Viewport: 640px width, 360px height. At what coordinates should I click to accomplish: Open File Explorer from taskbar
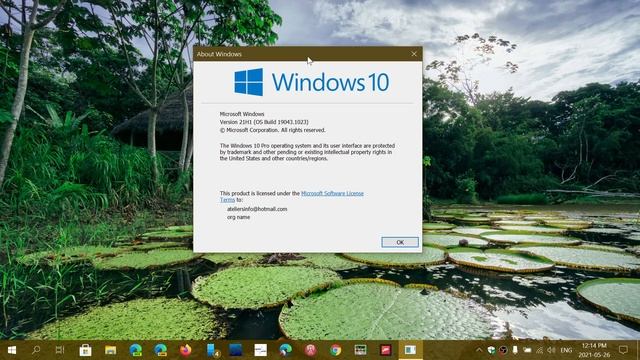[x=110, y=350]
